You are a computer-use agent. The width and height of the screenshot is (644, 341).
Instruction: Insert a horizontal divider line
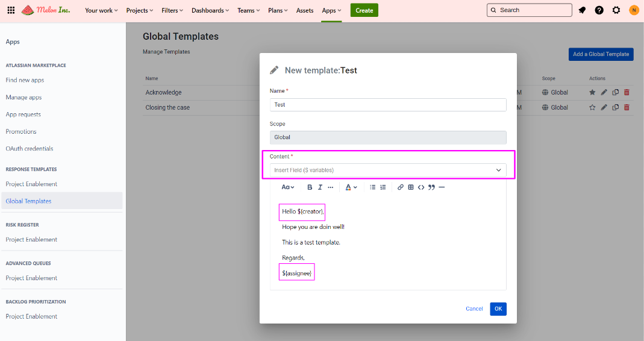click(442, 187)
